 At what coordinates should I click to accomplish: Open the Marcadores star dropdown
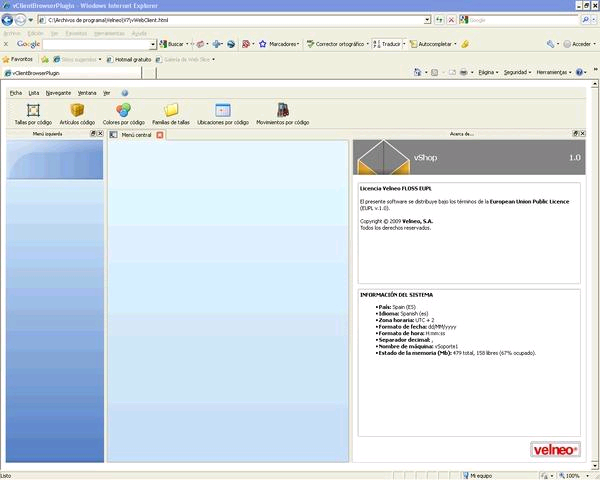(x=279, y=44)
